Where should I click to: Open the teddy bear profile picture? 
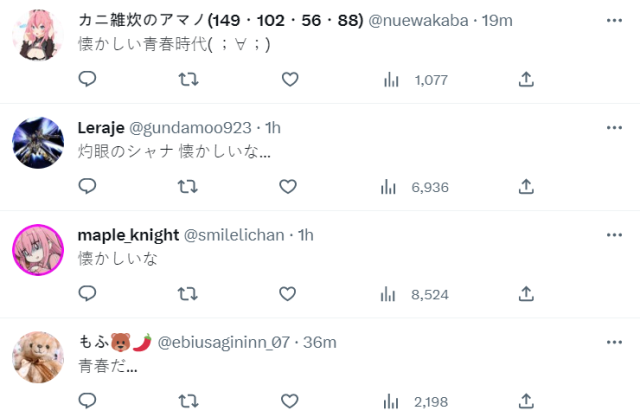38,357
